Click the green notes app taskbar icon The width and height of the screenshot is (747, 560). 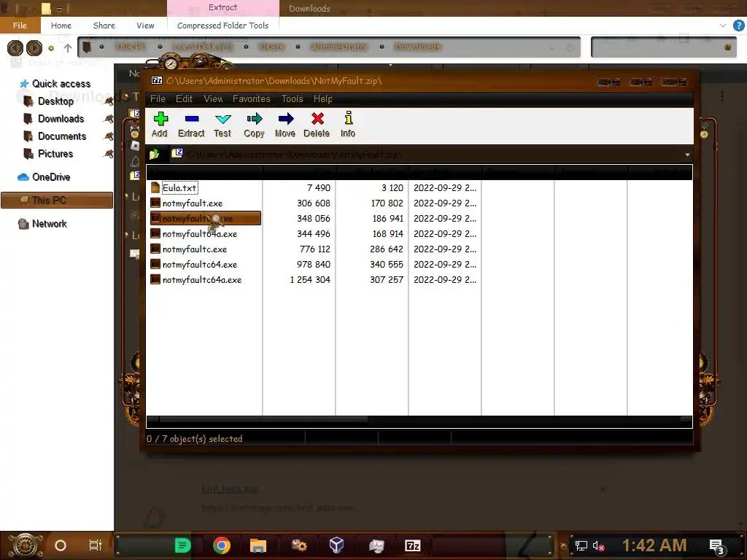click(x=183, y=545)
